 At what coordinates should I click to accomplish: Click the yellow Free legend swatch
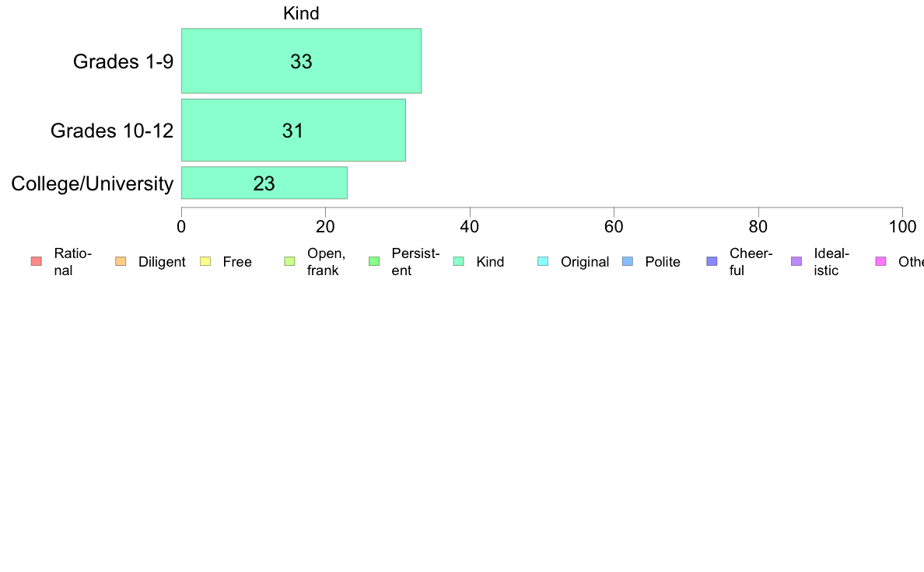tap(205, 262)
